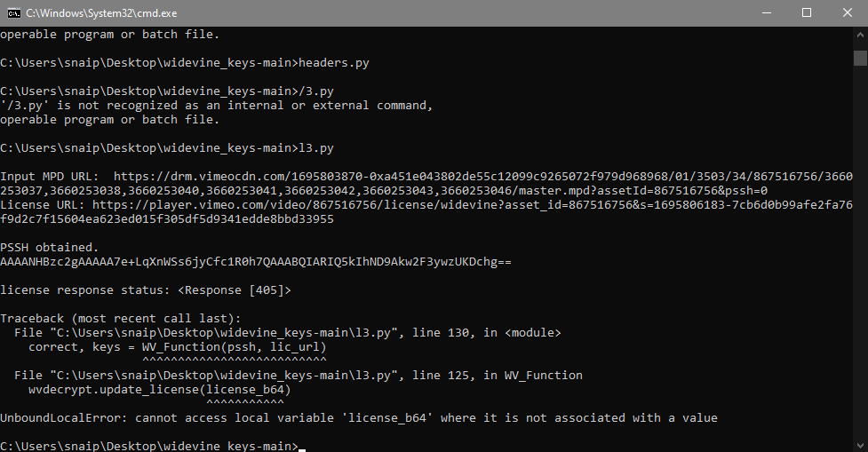Click the license response status 405 line
The height and width of the screenshot is (452, 868).
(x=146, y=290)
